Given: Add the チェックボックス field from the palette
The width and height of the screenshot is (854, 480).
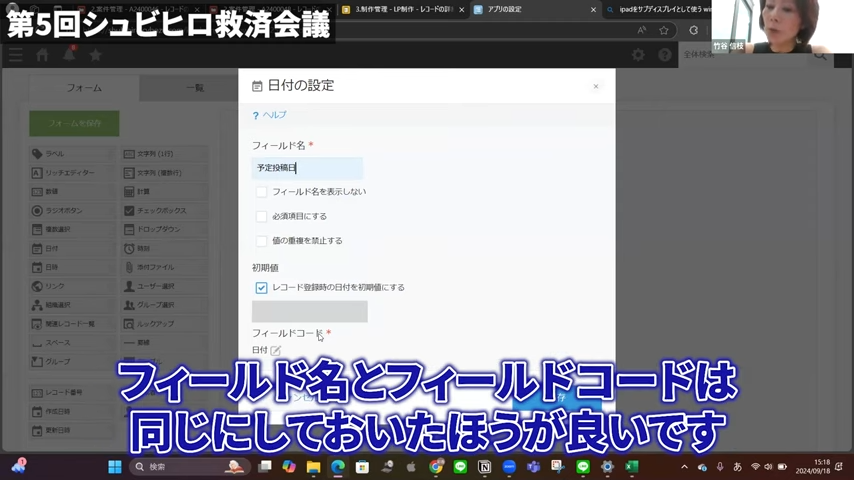Looking at the screenshot, I should pos(164,210).
